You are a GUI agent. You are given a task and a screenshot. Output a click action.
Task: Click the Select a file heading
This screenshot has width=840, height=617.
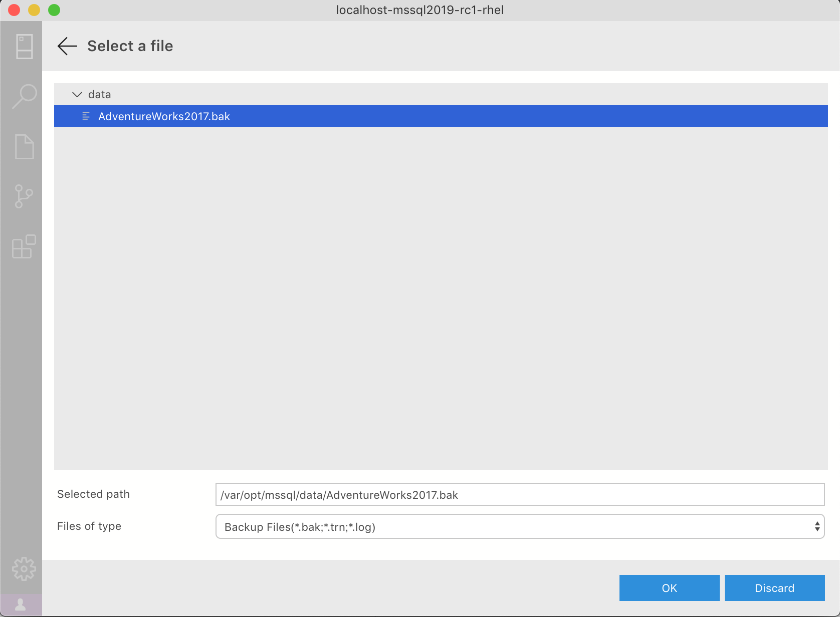(x=130, y=46)
